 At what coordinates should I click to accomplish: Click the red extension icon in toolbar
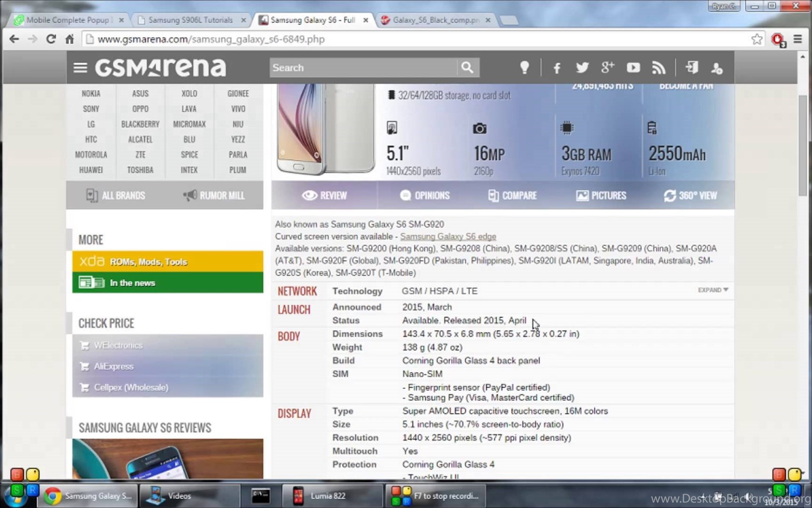[778, 40]
